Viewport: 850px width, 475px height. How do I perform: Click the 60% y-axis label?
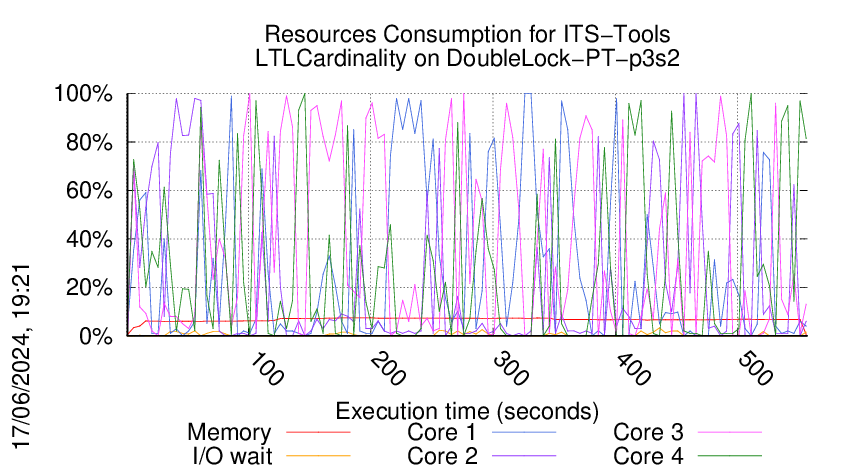point(89,191)
